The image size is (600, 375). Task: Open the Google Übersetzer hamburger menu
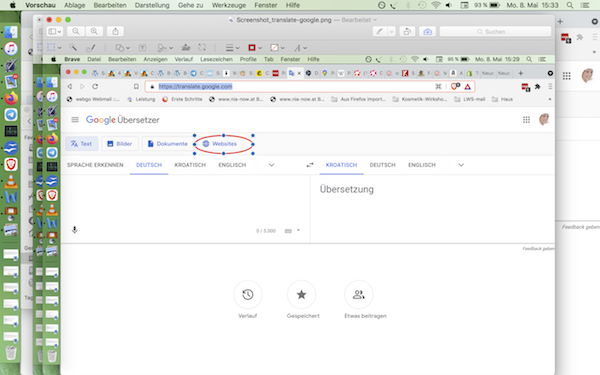tap(75, 120)
